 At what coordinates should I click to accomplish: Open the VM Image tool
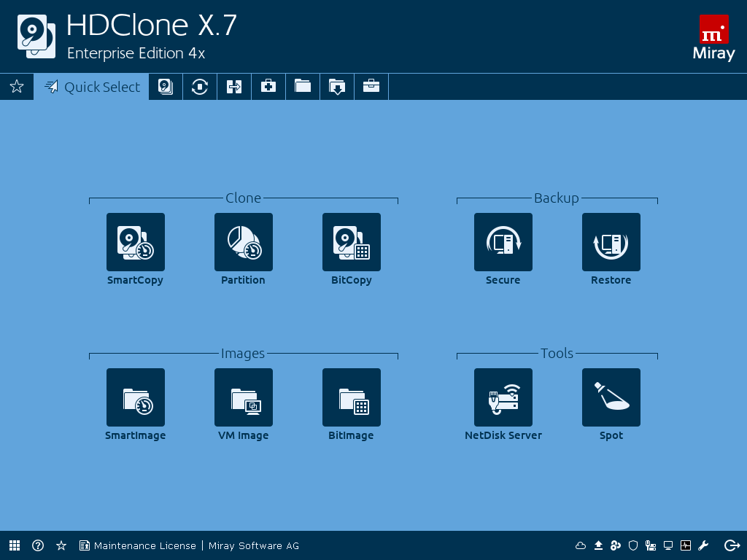(x=243, y=397)
